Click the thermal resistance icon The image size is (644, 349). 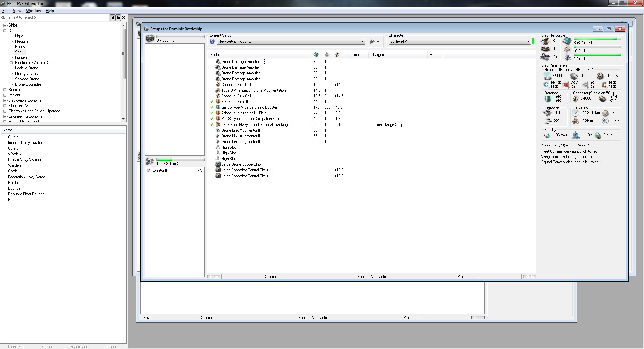pyautogui.click(x=566, y=85)
